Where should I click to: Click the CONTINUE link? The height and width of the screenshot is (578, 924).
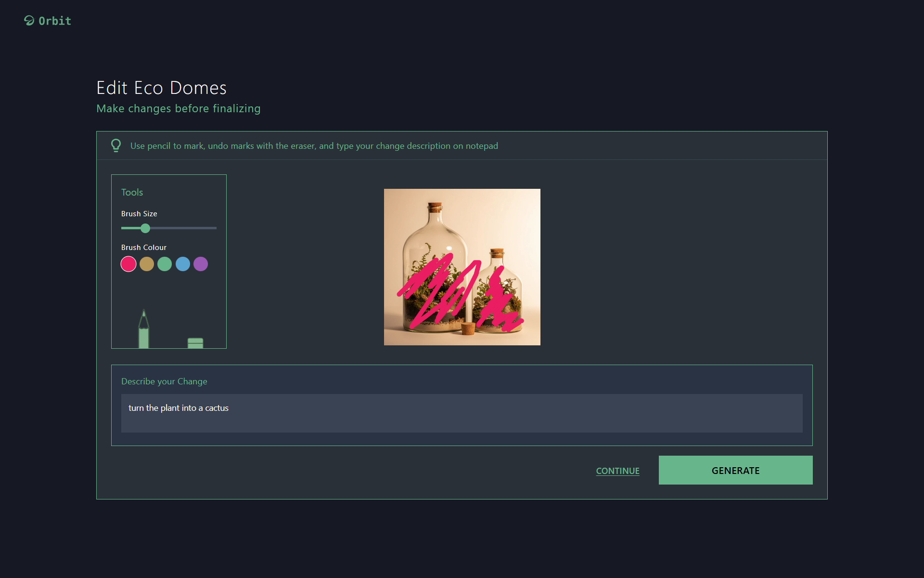pos(617,471)
